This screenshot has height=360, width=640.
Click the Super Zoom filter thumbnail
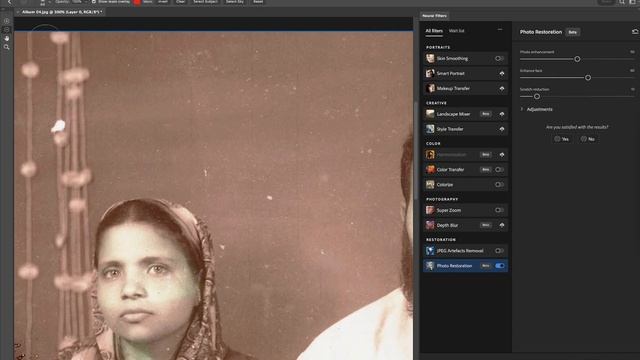(x=430, y=210)
